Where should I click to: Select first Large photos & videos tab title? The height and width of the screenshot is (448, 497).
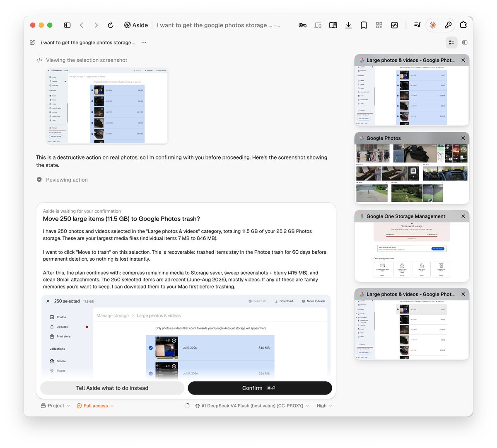click(x=410, y=60)
